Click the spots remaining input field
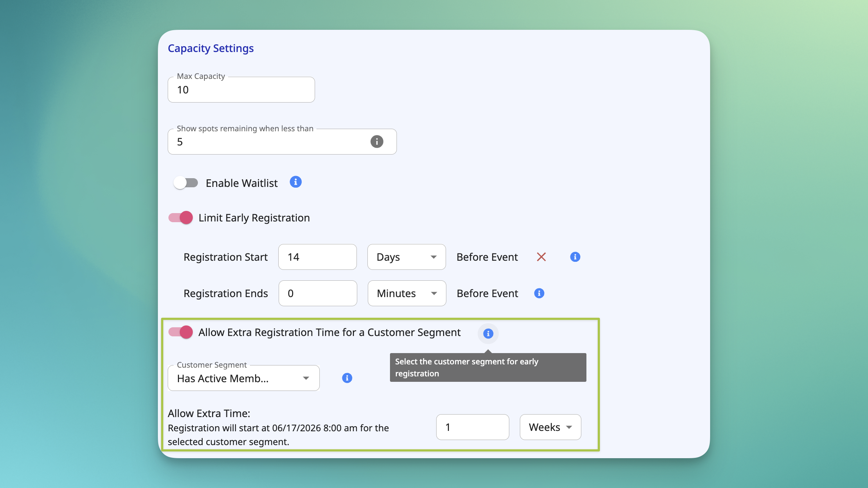This screenshot has height=488, width=868. (282, 141)
